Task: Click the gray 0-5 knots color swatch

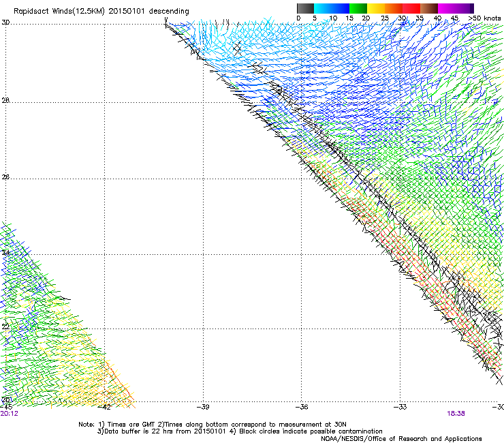Action: 305,8
